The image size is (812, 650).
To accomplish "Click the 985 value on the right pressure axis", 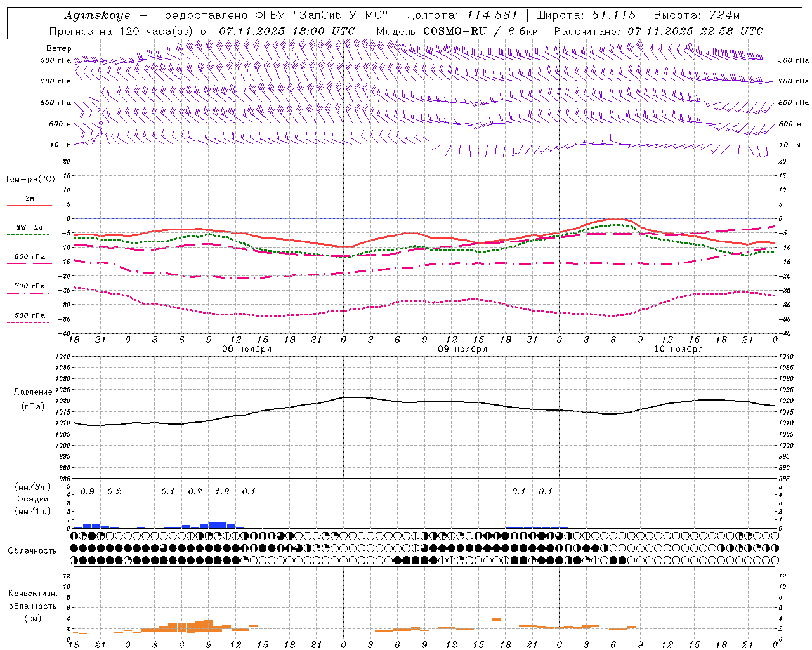I will coord(785,479).
